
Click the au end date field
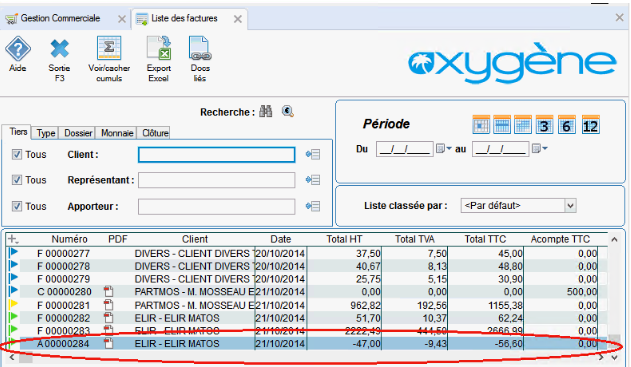[500, 149]
